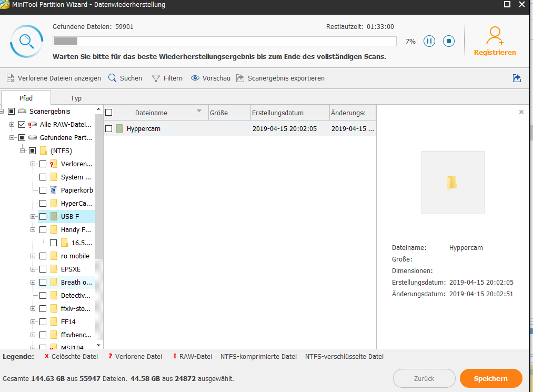
Task: Stop the scan with the stop icon
Action: [449, 41]
